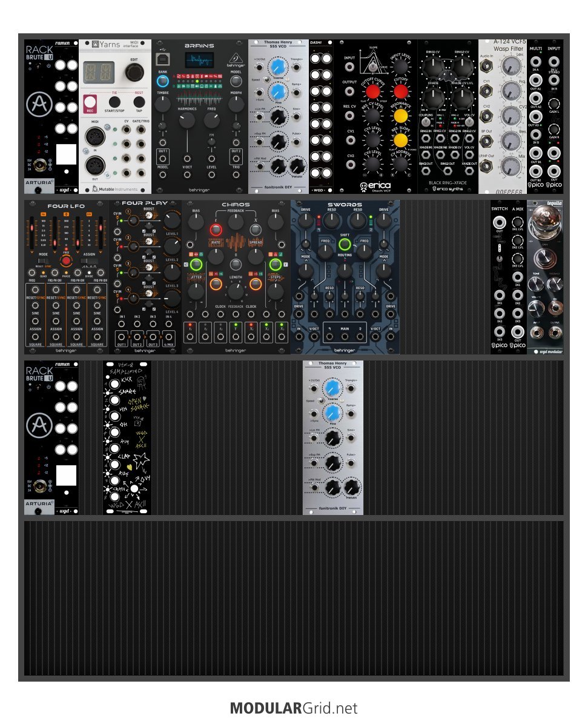The width and height of the screenshot is (588, 721).
Task: Click the IN A jack on Pico Multi
Action: [535, 62]
